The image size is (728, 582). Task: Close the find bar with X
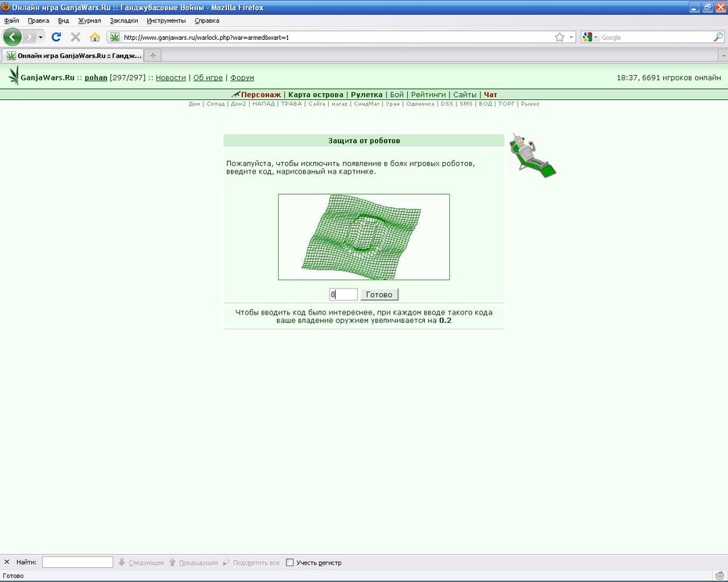(x=6, y=562)
